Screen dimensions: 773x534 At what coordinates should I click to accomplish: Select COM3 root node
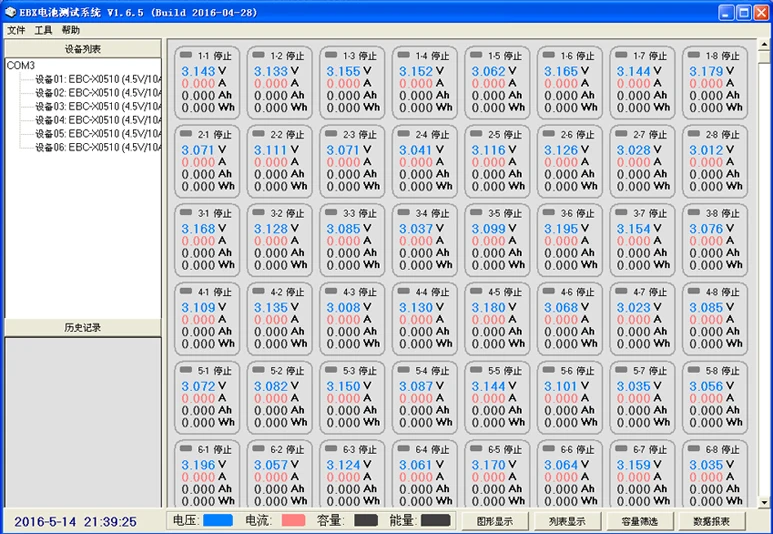click(x=21, y=66)
